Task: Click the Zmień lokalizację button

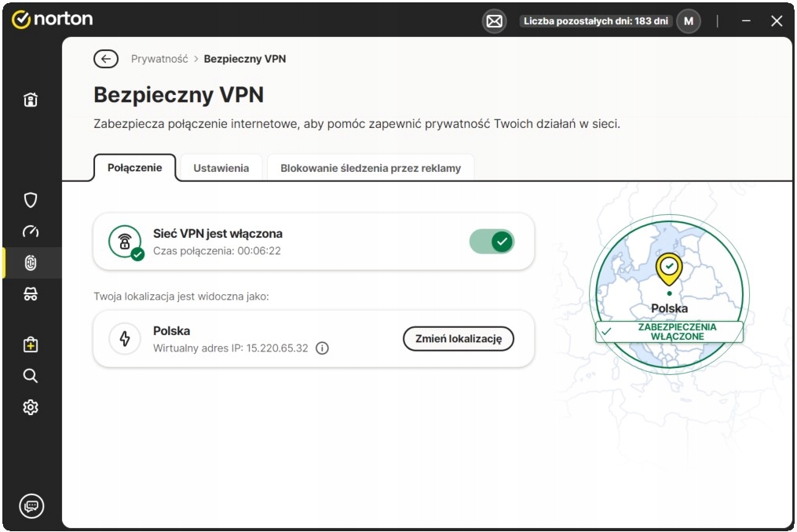Action: [x=459, y=338]
